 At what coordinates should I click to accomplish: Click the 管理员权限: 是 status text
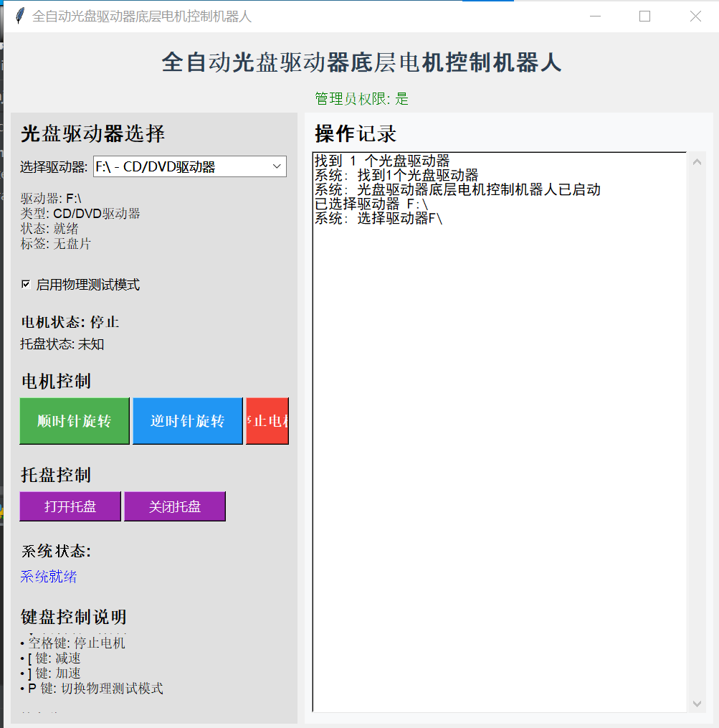(361, 98)
